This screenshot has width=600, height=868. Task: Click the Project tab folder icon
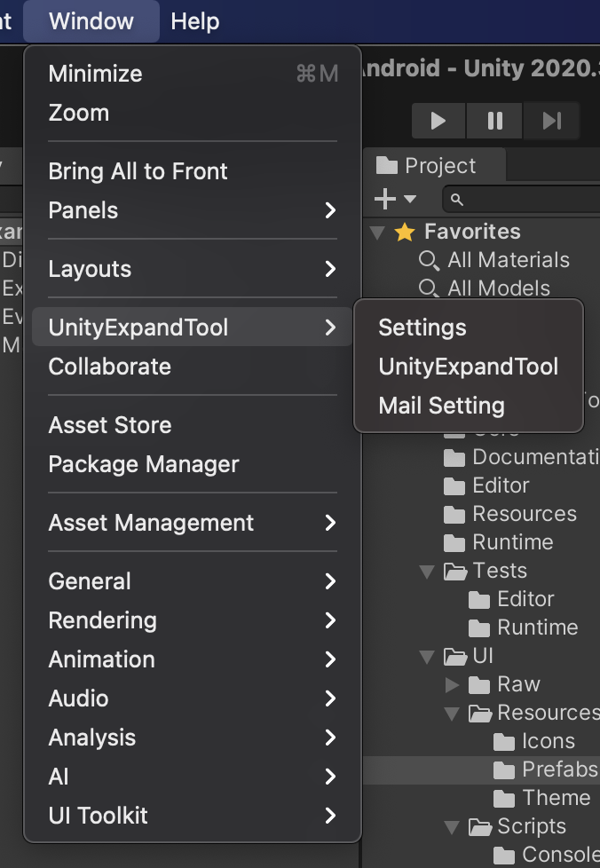click(x=387, y=165)
